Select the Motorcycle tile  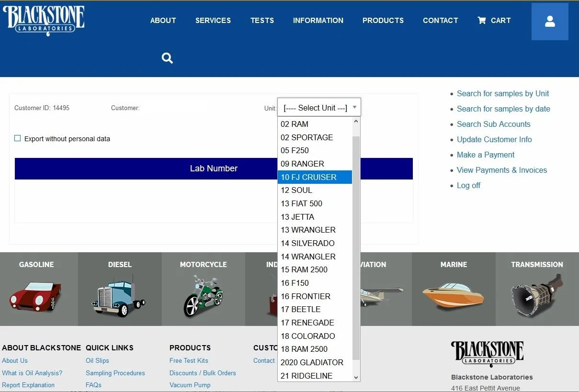(x=204, y=289)
